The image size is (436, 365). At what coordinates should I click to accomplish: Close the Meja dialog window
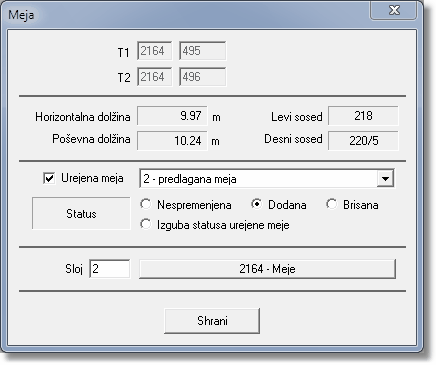(x=394, y=11)
